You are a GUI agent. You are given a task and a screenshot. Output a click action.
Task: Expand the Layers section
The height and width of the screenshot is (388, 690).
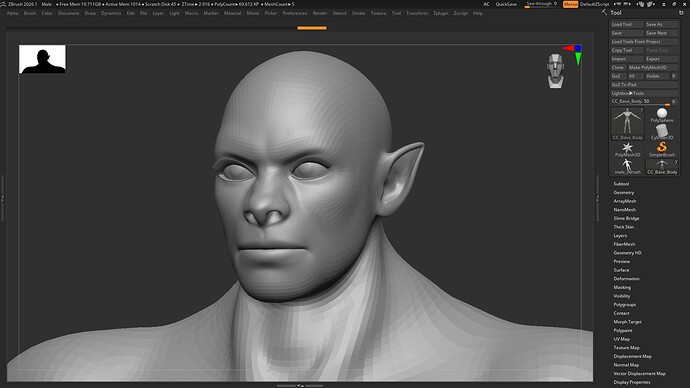(620, 236)
